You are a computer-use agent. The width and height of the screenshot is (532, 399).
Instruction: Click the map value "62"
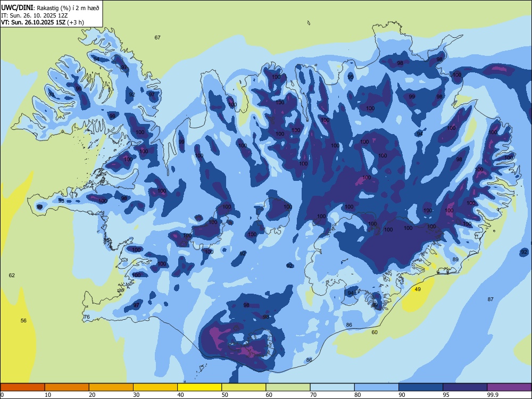point(12,275)
